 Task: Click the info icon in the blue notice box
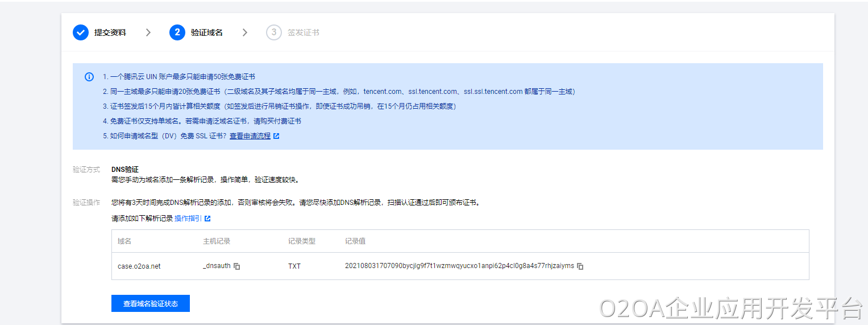tap(89, 77)
